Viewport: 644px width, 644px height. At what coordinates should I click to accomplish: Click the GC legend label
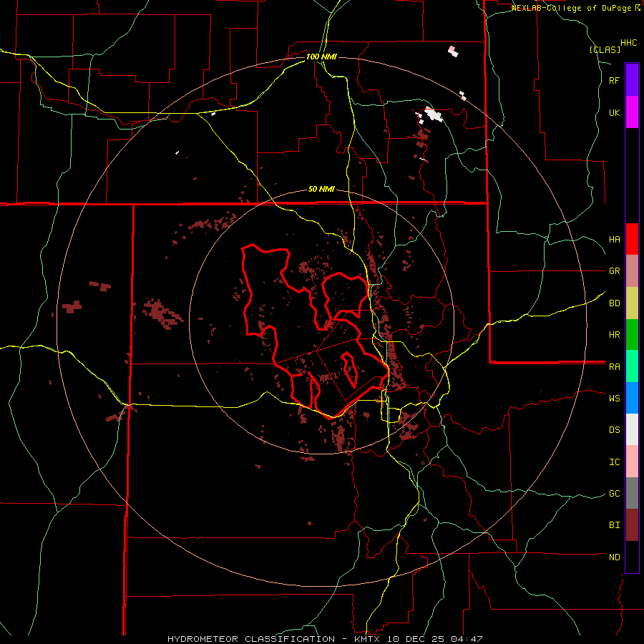tap(615, 494)
